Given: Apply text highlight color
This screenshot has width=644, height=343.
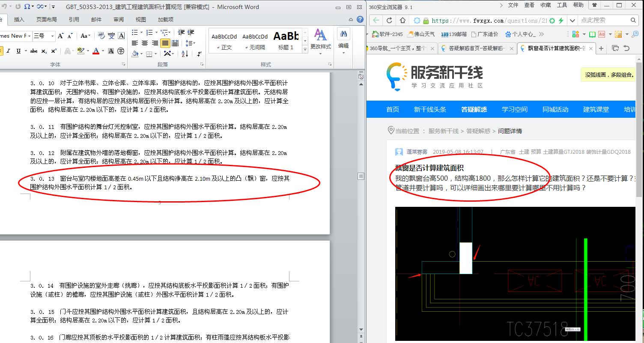Looking at the screenshot, I should [81, 51].
